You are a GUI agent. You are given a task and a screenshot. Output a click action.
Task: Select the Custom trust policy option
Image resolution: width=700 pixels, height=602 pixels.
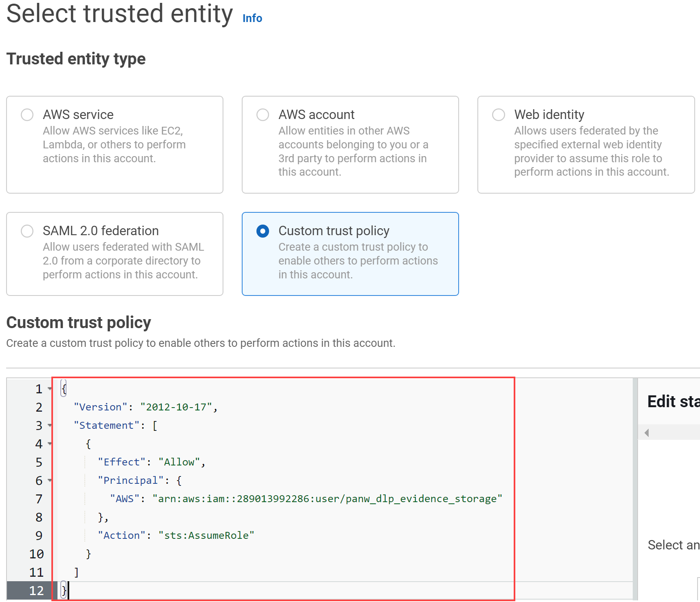tap(263, 231)
